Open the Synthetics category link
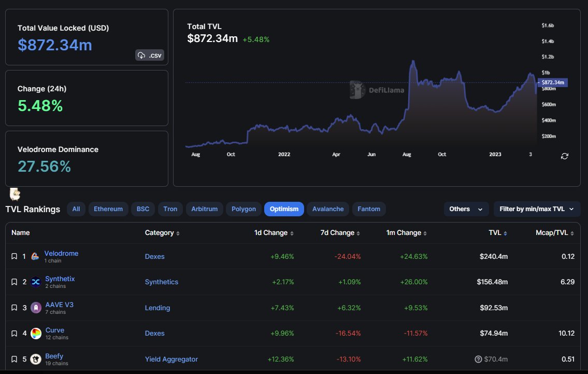Viewport: 588px width, 374px height. [x=162, y=282]
